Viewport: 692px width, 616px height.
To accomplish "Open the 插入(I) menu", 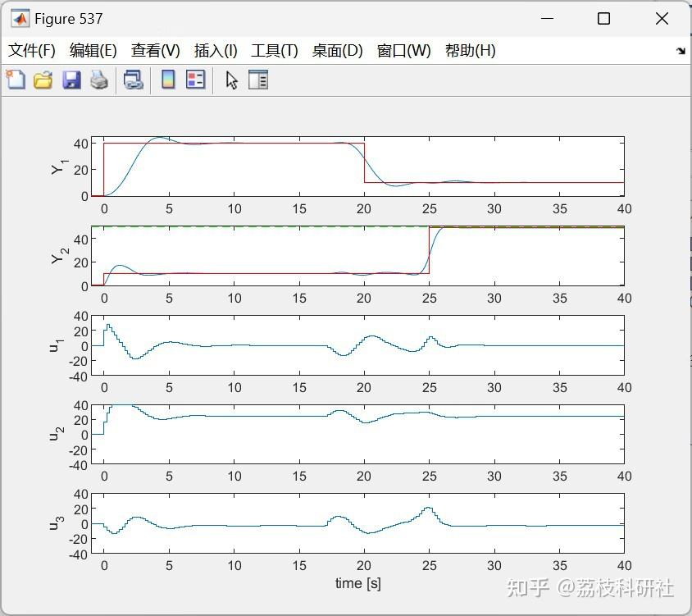I will [216, 50].
